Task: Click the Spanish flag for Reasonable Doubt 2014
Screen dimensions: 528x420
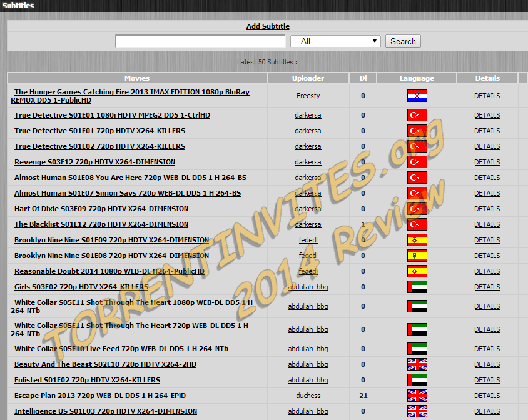Action: [417, 271]
